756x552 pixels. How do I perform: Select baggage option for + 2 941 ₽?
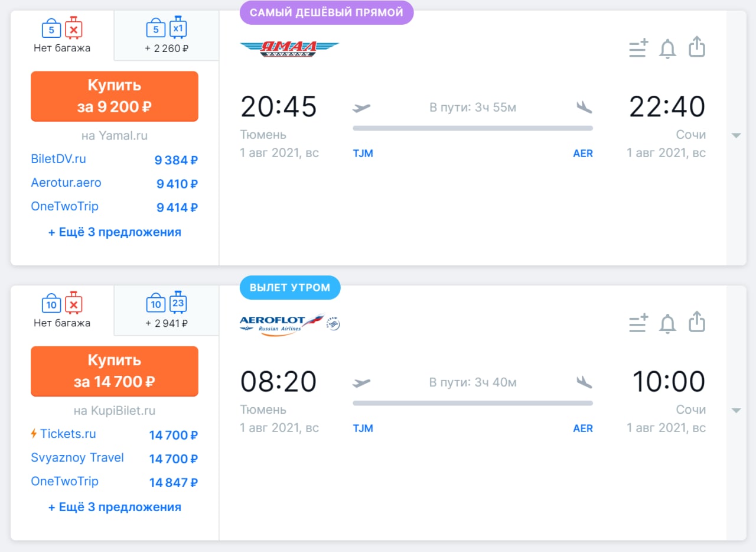click(x=167, y=310)
